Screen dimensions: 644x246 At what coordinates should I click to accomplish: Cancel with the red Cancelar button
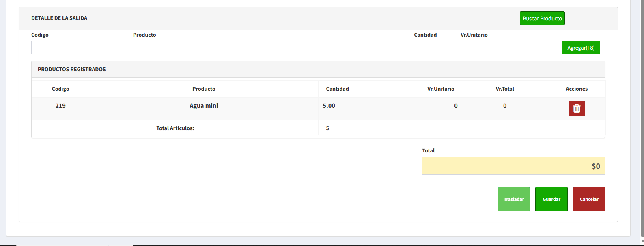point(589,199)
